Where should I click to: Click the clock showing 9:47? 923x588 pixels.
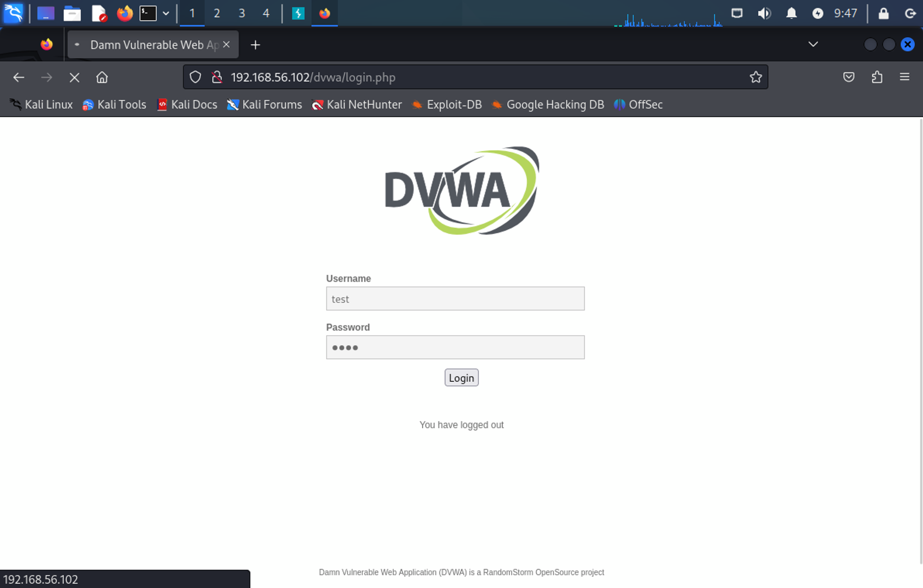tap(845, 13)
